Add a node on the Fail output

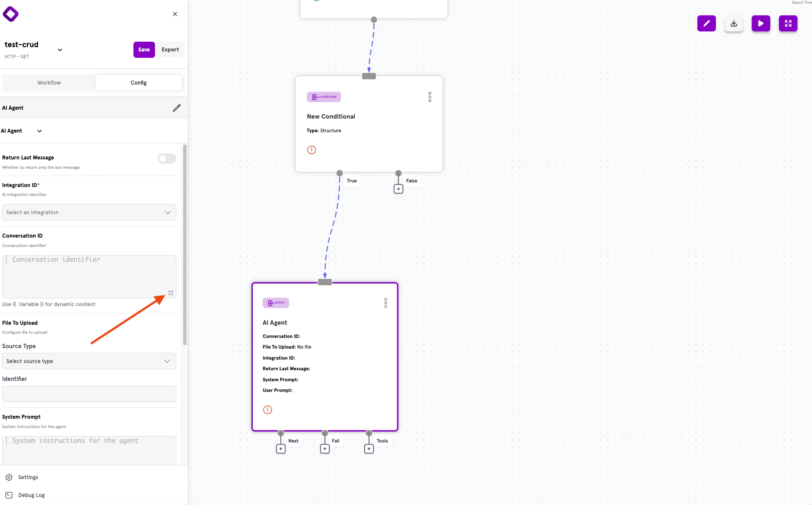[325, 449]
